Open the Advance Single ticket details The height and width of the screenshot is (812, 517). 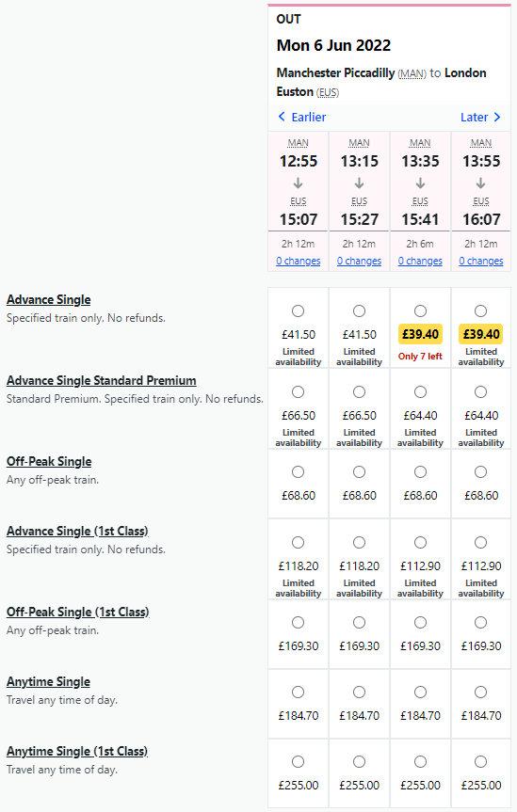[x=49, y=300]
